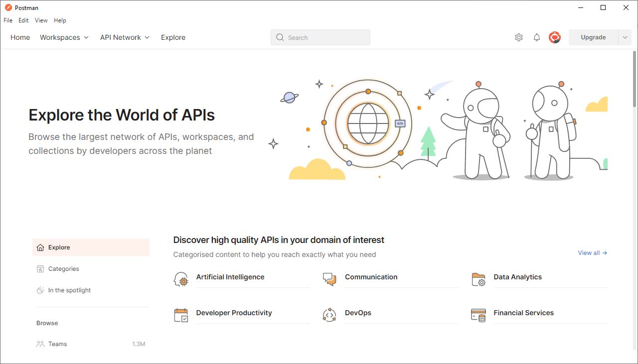Open the dropdown arrow beside Upgrade
Screen dimensions: 638x364
(625, 37)
